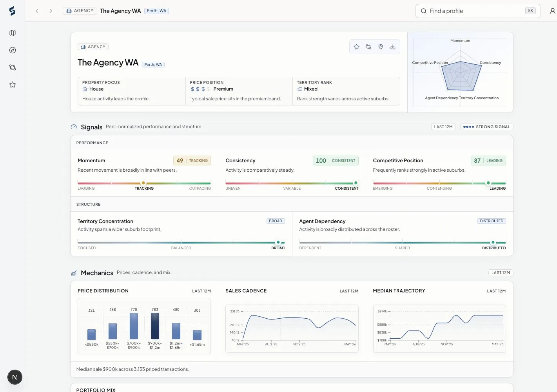
Task: Download the agency profile
Action: click(x=393, y=47)
